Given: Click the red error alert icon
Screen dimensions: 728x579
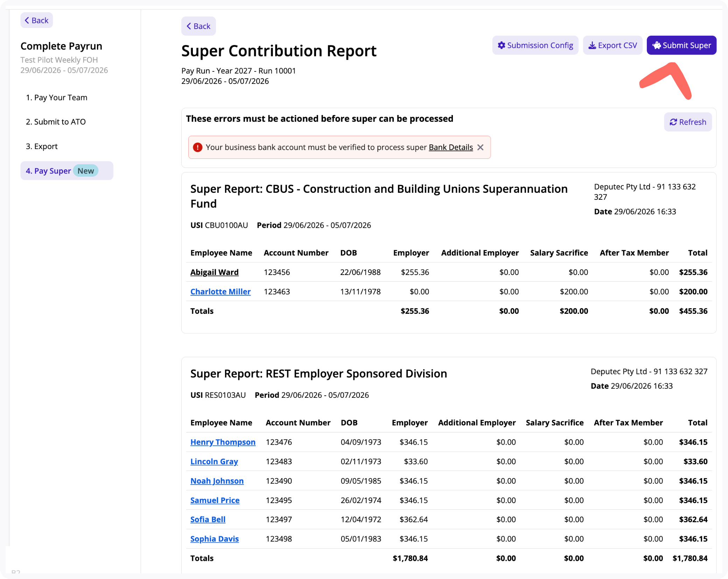Looking at the screenshot, I should pyautogui.click(x=198, y=147).
